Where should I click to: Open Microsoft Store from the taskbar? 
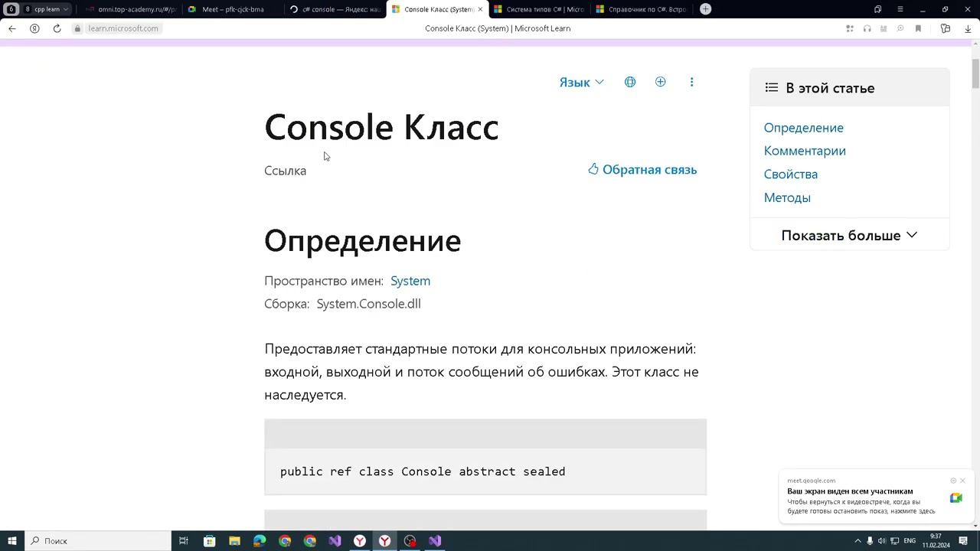[x=209, y=541]
